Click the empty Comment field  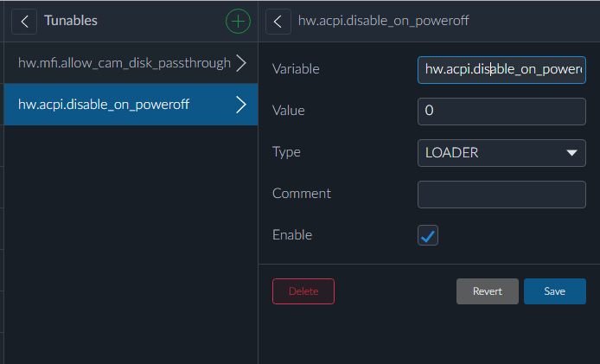(x=501, y=195)
